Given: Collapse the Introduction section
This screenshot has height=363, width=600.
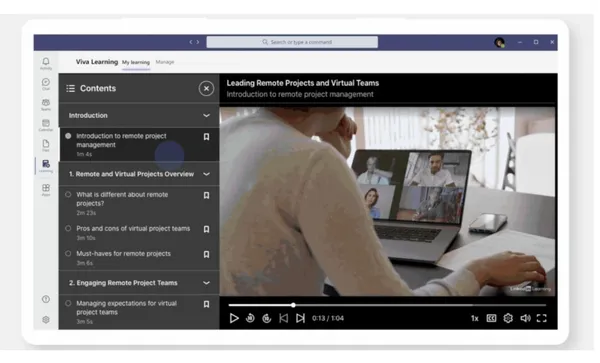Looking at the screenshot, I should coord(206,116).
